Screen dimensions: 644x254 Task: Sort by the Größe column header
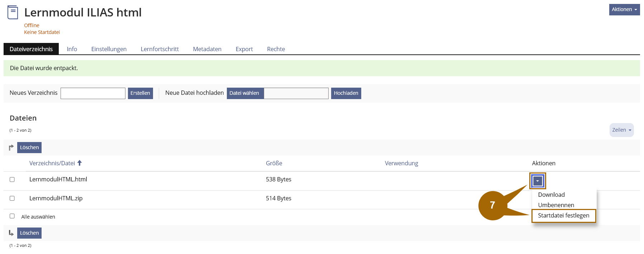[274, 163]
